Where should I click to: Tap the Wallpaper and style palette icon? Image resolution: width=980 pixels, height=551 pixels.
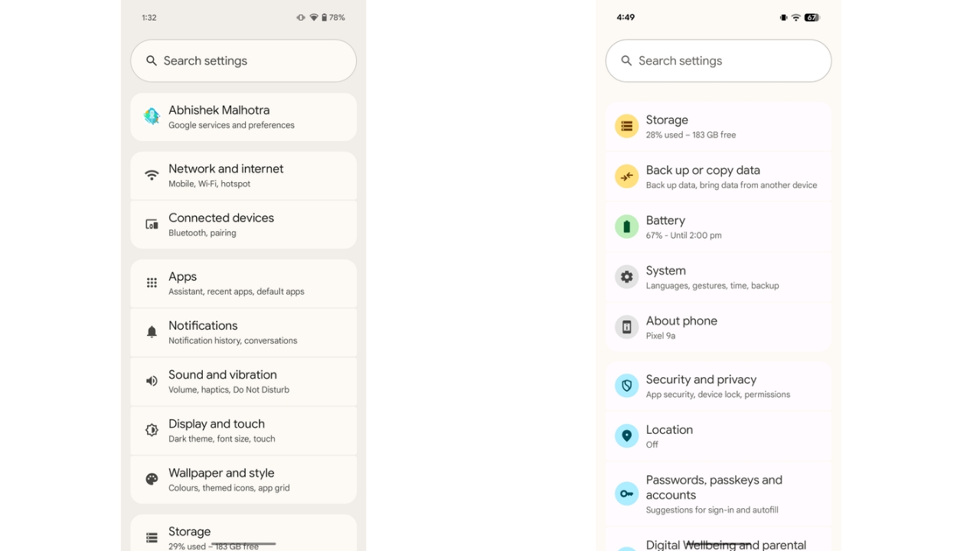click(x=152, y=479)
